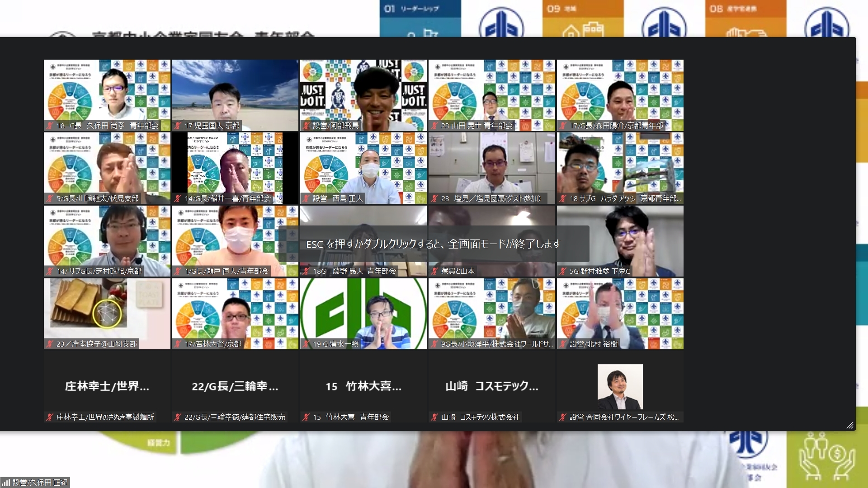The height and width of the screenshot is (488, 868).
Task: Select 塩見団扇 guest participant tile
Action: (492, 168)
